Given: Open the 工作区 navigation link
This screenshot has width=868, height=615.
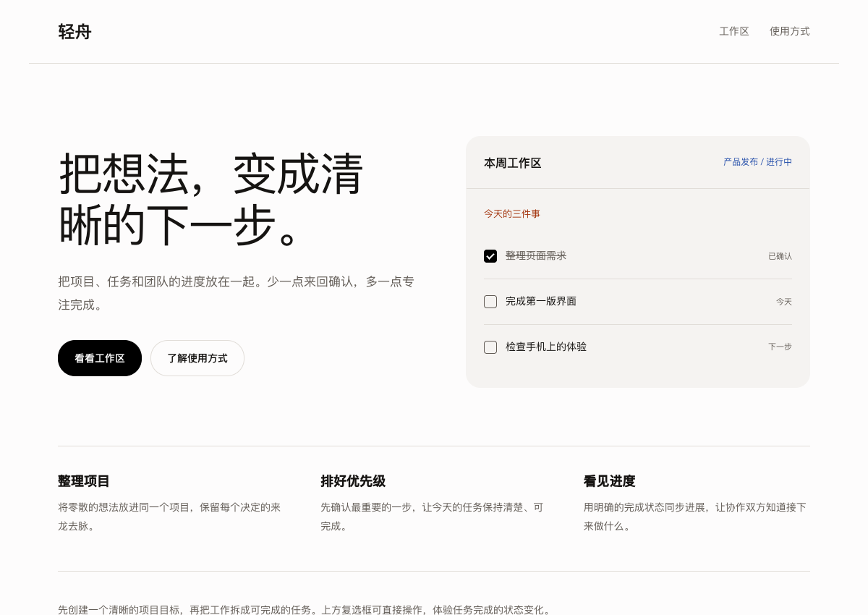Looking at the screenshot, I should (734, 31).
